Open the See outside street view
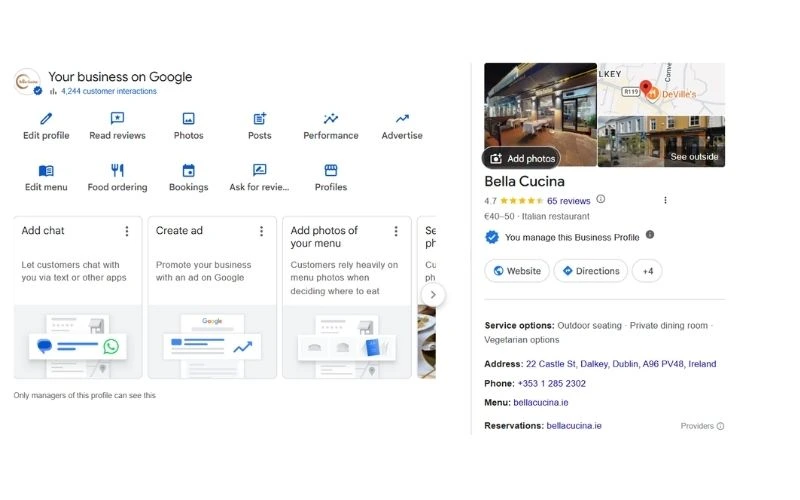 [661, 141]
